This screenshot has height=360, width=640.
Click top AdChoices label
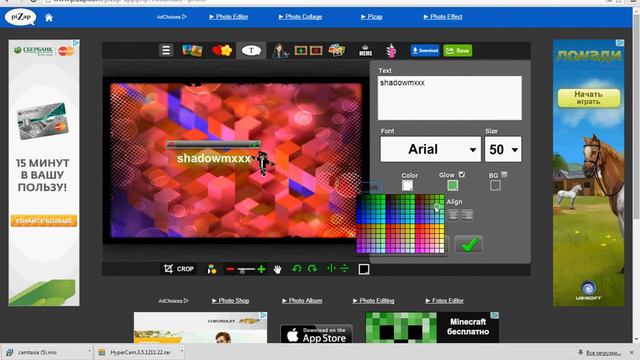click(x=171, y=17)
